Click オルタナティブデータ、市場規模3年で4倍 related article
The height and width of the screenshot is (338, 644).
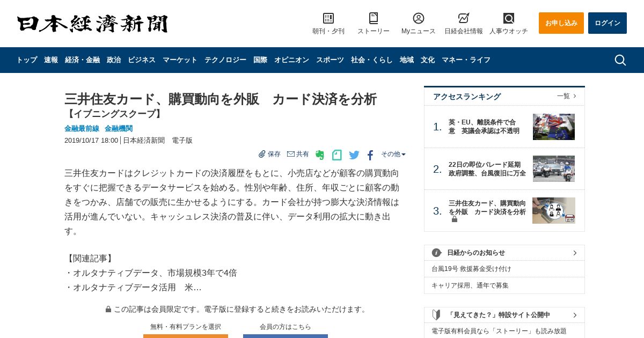click(155, 273)
